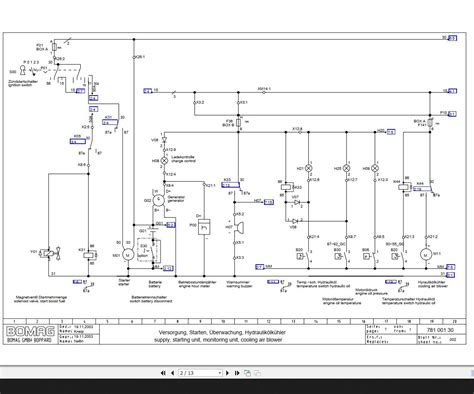Click the K44 relay coil symbol

point(404,187)
